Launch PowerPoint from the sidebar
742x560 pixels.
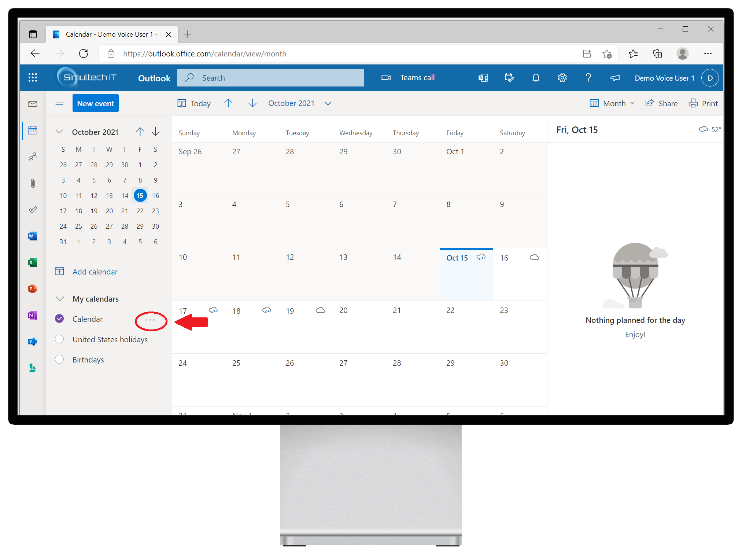[x=33, y=289]
